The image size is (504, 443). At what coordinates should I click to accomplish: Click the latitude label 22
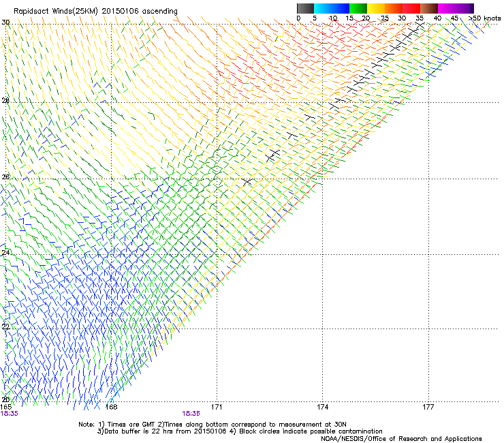(5, 326)
